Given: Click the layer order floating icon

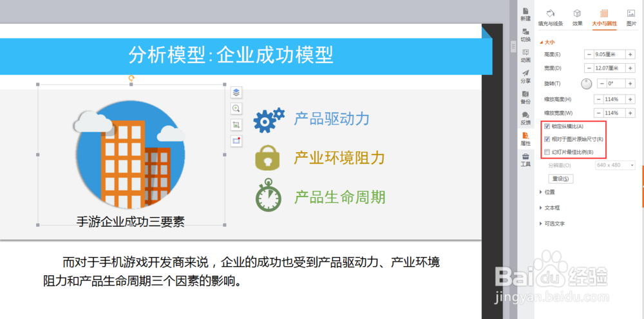Looking at the screenshot, I should pyautogui.click(x=236, y=93).
